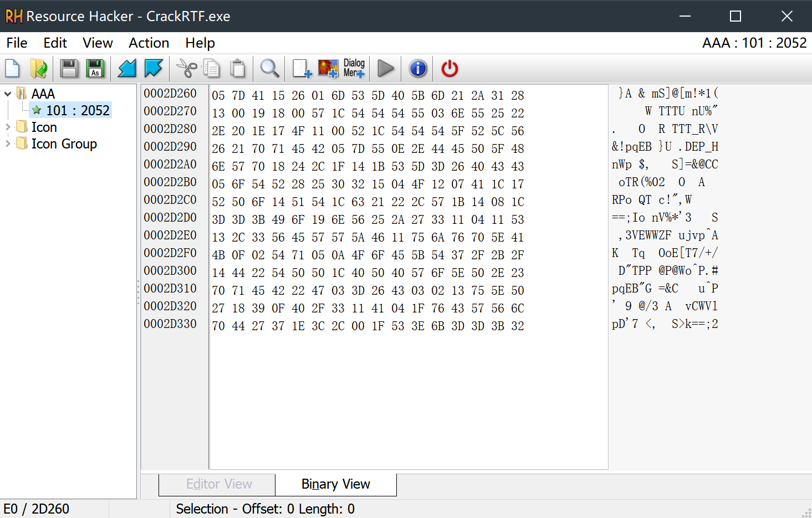This screenshot has width=812, height=518.
Task: Add new resource via page-plus icon
Action: (x=302, y=69)
